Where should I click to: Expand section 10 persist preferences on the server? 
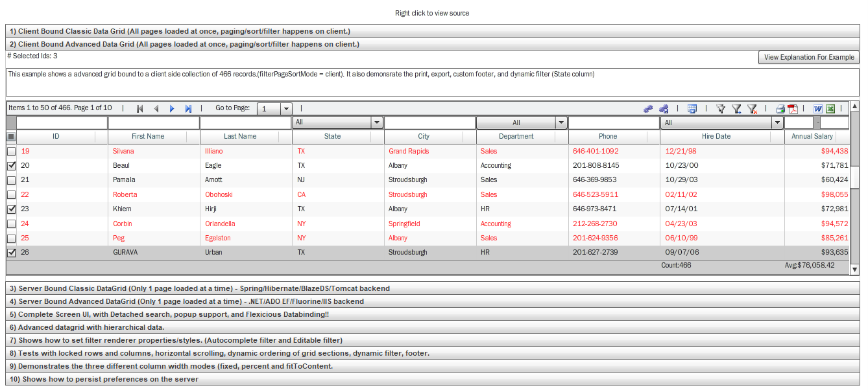[x=433, y=379]
